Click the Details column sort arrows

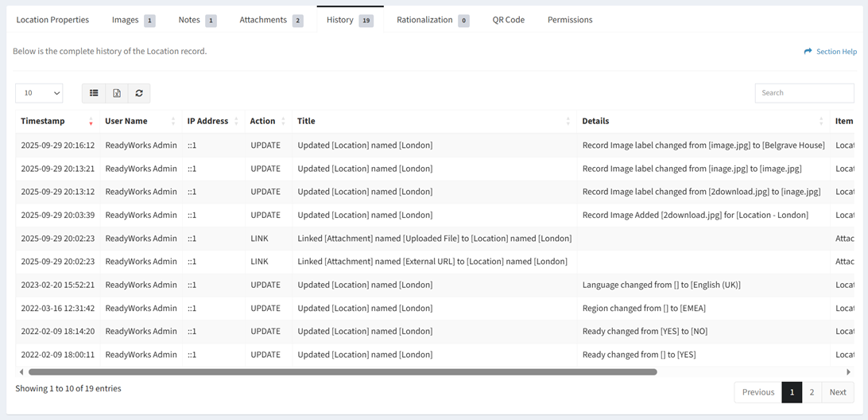(822, 122)
